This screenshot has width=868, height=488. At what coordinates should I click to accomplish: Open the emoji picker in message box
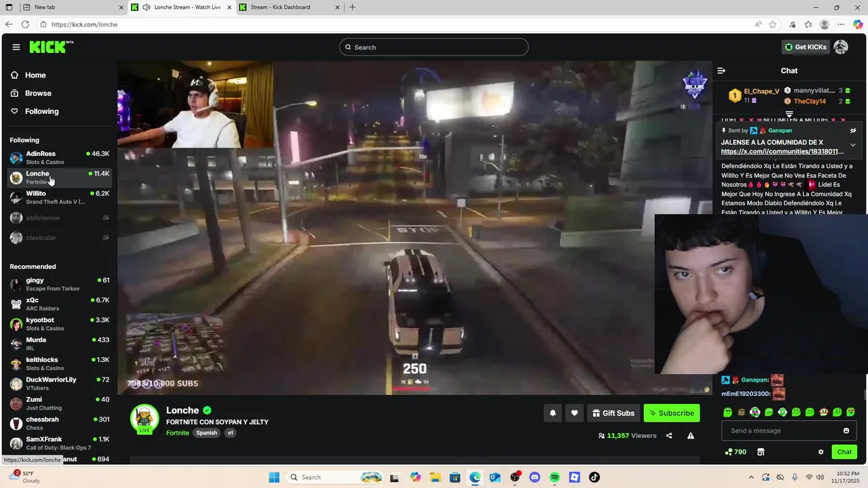[846, 430]
